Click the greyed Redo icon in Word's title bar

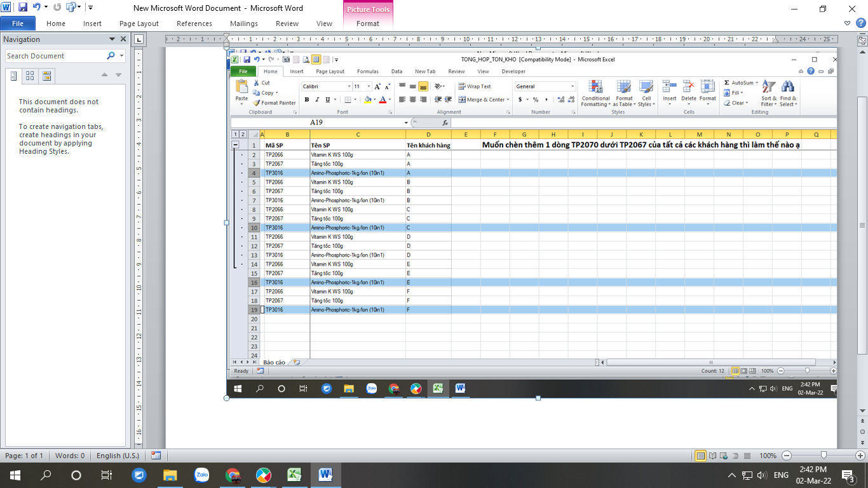point(57,8)
